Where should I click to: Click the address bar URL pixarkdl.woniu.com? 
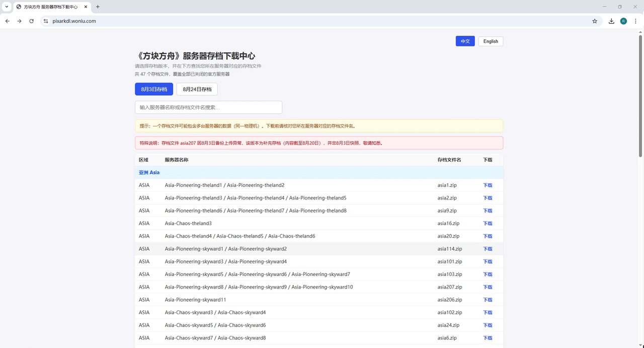pyautogui.click(x=74, y=21)
